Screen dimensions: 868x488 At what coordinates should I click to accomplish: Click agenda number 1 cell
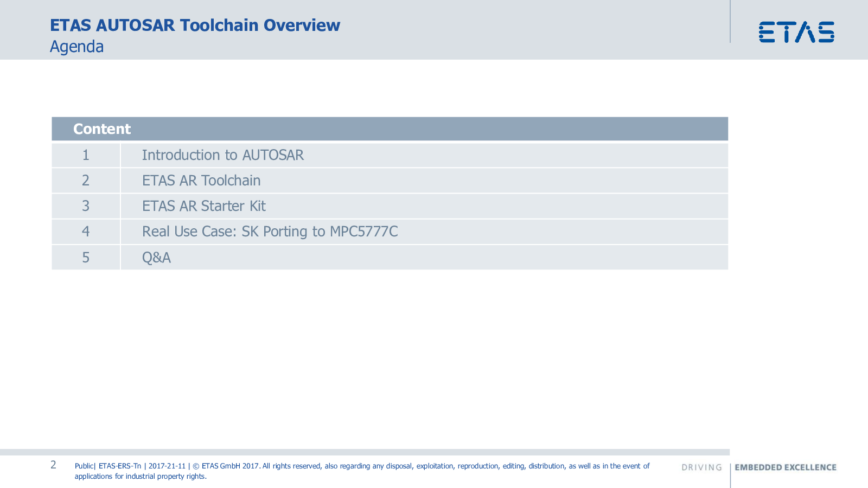(x=86, y=155)
